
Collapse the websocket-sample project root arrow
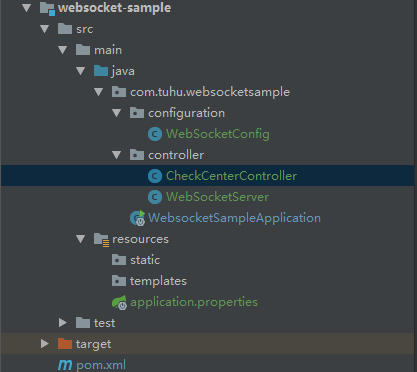[26, 8]
